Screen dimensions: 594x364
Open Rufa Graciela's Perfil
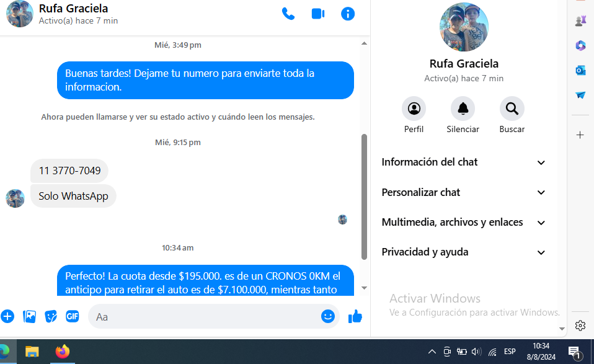[x=414, y=109]
